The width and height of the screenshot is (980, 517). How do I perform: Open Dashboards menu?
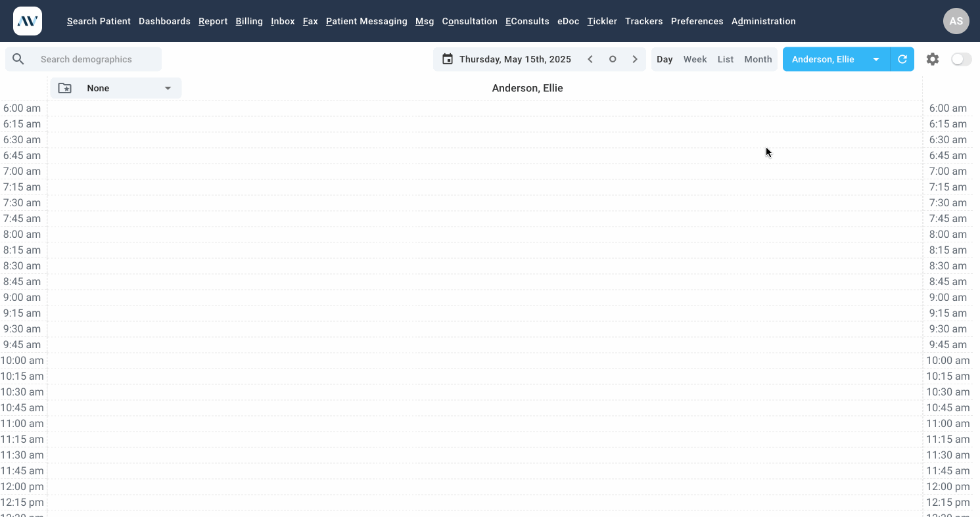[164, 21]
